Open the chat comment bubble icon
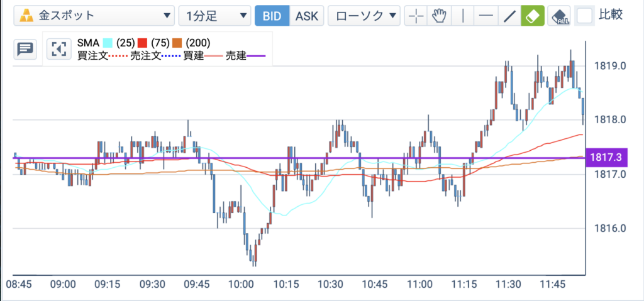Image resolution: width=644 pixels, height=301 pixels. (25, 49)
